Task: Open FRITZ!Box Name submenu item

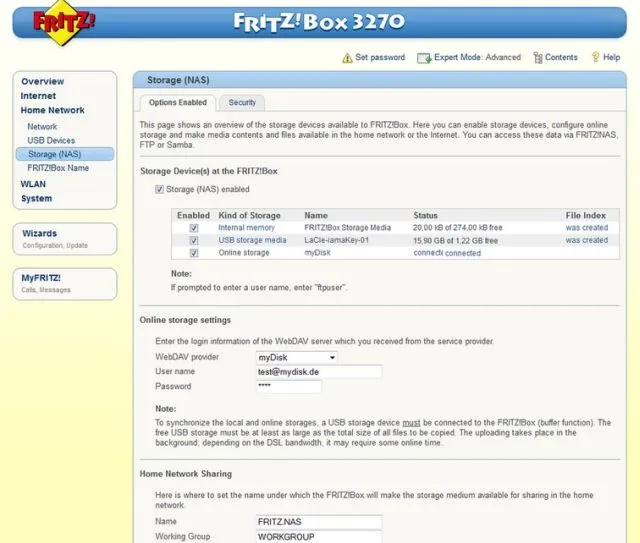Action: (x=58, y=168)
